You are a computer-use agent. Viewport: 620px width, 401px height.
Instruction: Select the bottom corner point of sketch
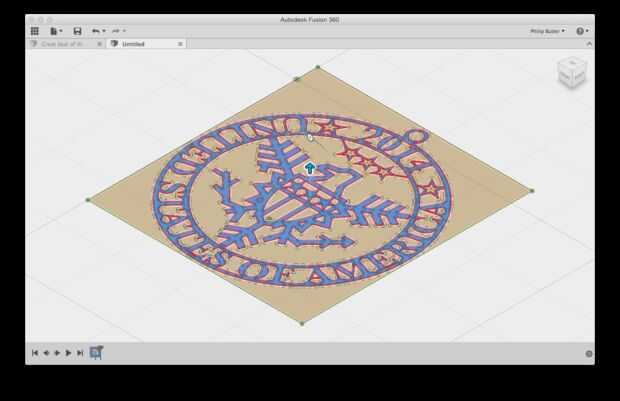coord(302,323)
